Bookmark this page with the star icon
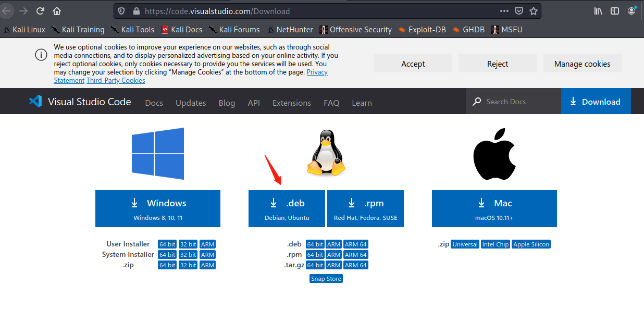The height and width of the screenshot is (335, 644). tap(534, 11)
